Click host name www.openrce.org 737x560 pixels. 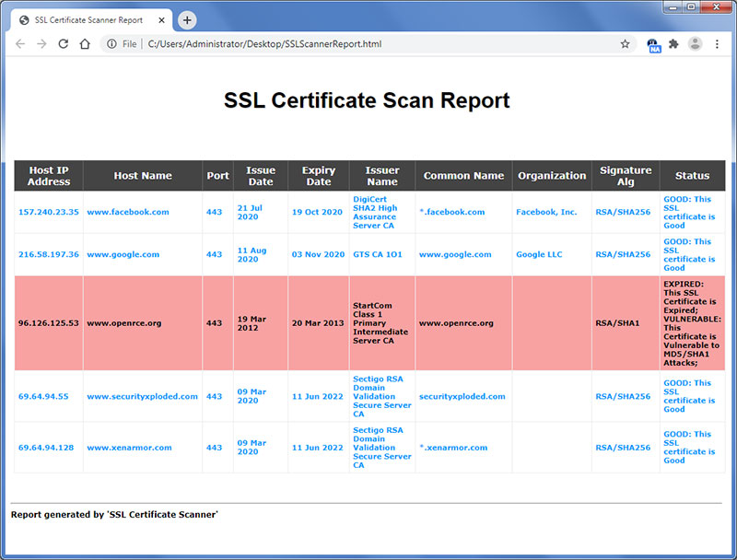click(x=124, y=323)
